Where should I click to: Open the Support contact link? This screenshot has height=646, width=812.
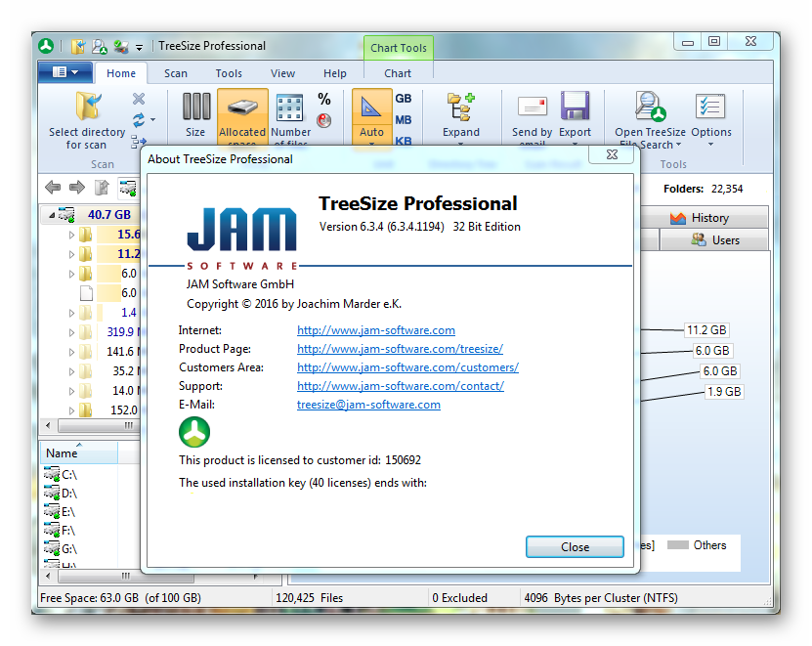pos(401,386)
